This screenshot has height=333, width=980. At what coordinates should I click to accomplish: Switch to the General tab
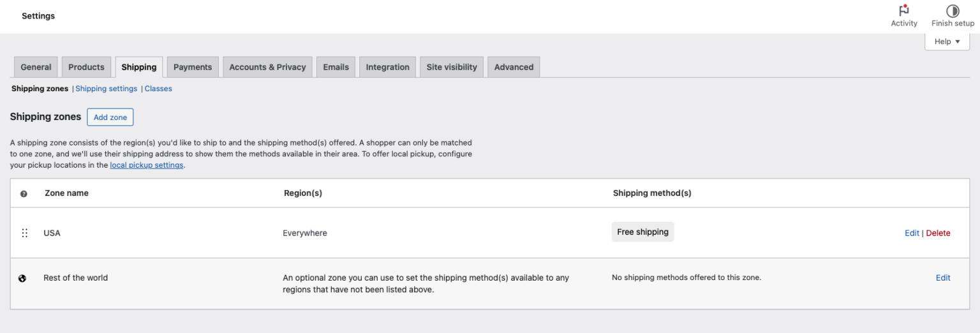(x=36, y=67)
